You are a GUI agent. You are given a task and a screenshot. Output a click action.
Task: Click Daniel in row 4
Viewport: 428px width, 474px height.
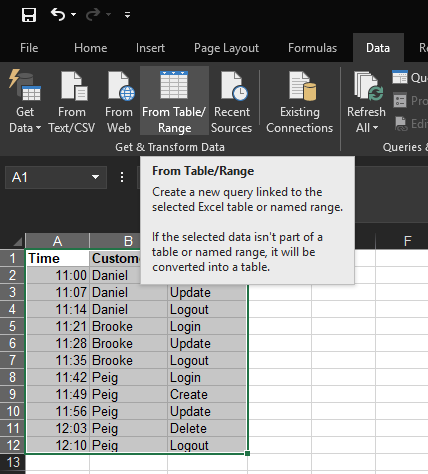click(x=128, y=309)
